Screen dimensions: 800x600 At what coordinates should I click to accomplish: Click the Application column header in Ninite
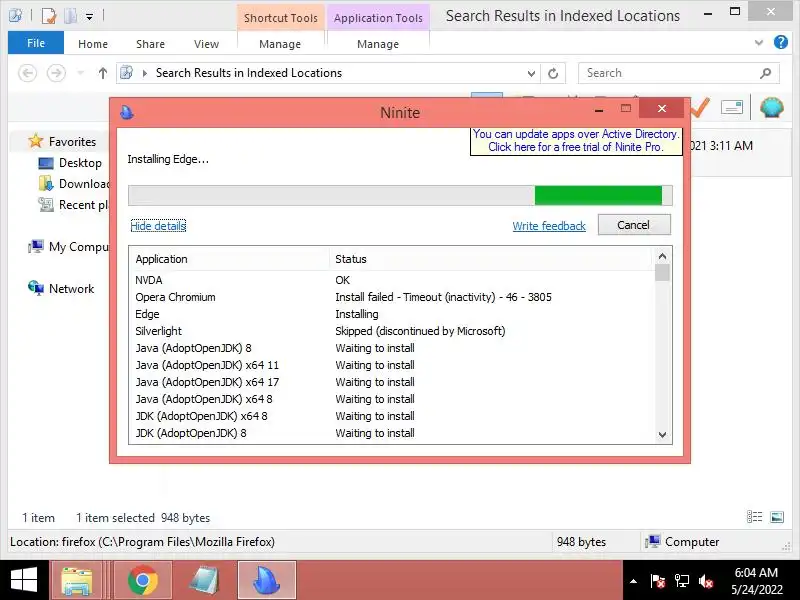click(229, 259)
